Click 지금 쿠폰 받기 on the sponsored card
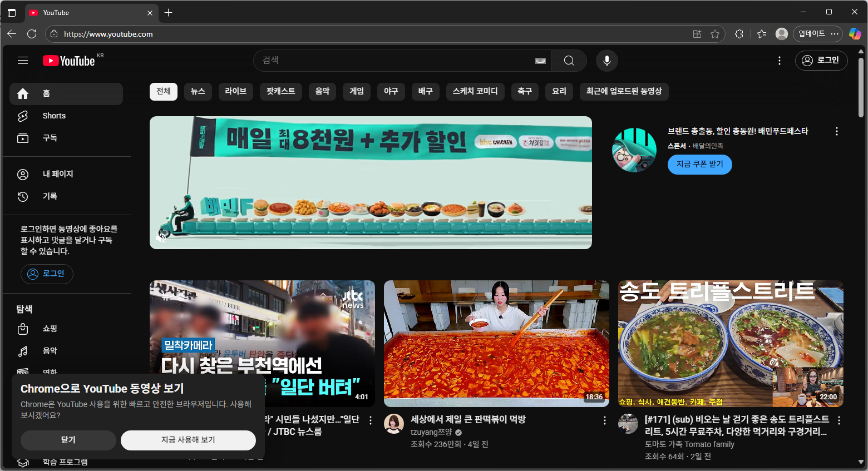The height and width of the screenshot is (471, 868). click(699, 164)
